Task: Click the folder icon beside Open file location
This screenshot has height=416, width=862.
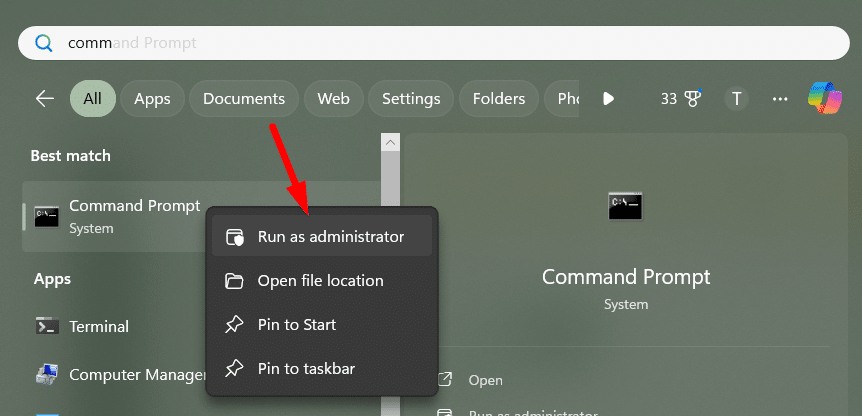Action: (x=234, y=281)
